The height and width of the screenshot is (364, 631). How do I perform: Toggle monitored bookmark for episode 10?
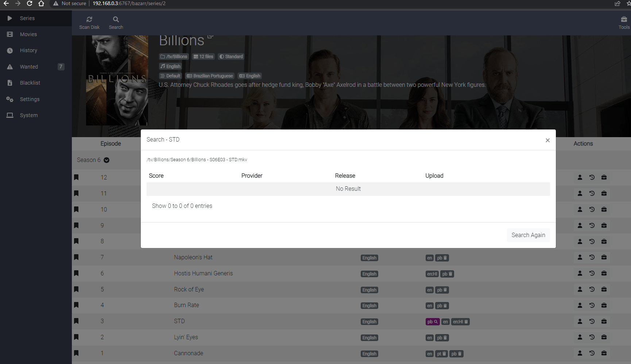(76, 209)
